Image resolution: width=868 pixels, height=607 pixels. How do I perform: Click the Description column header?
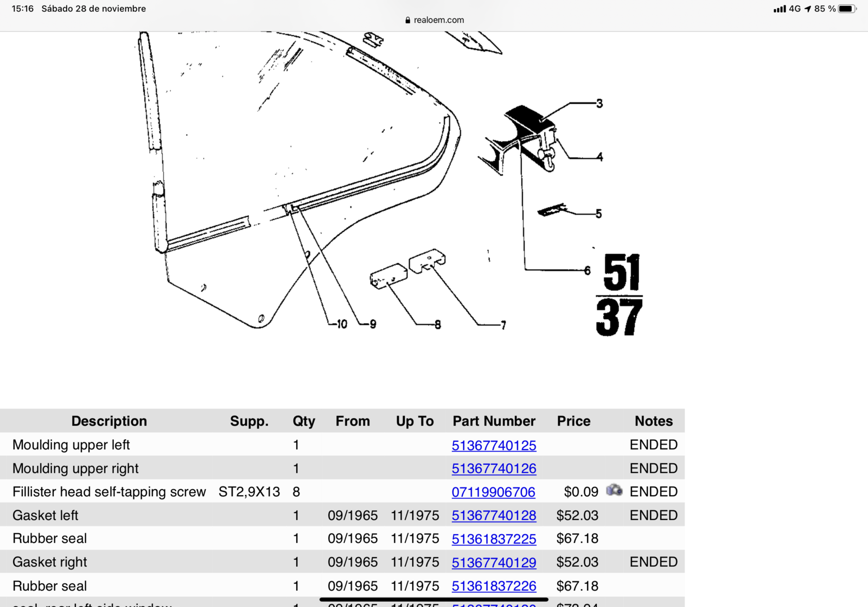tap(109, 421)
